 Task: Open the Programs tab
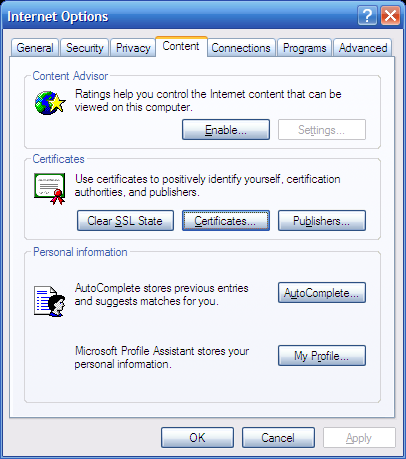[x=305, y=48]
